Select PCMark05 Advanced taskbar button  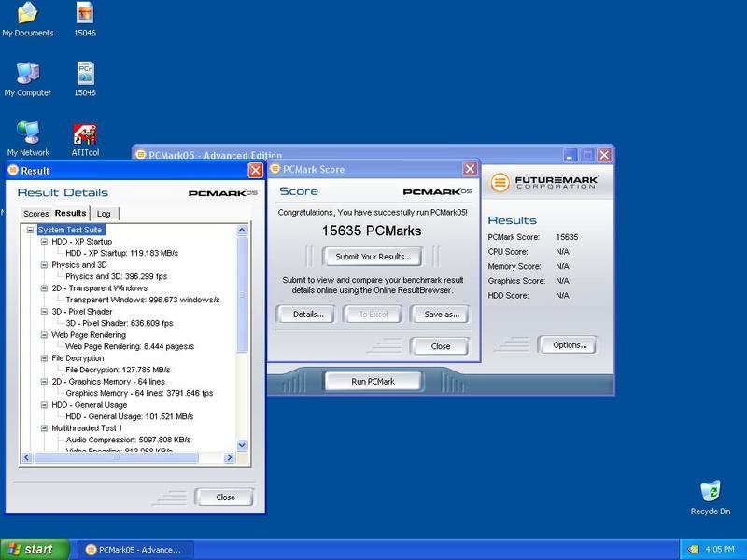click(135, 550)
